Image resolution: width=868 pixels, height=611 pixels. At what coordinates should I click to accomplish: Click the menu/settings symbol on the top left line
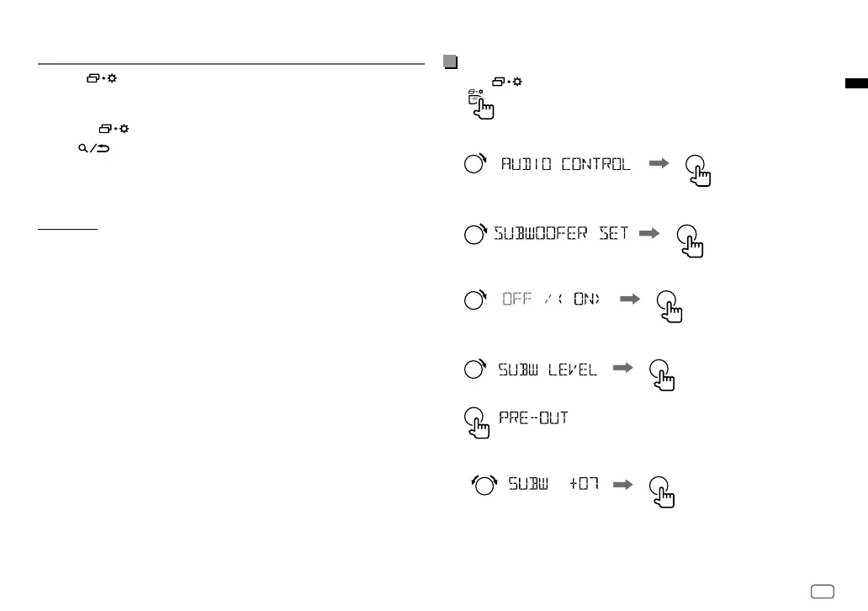(102, 78)
